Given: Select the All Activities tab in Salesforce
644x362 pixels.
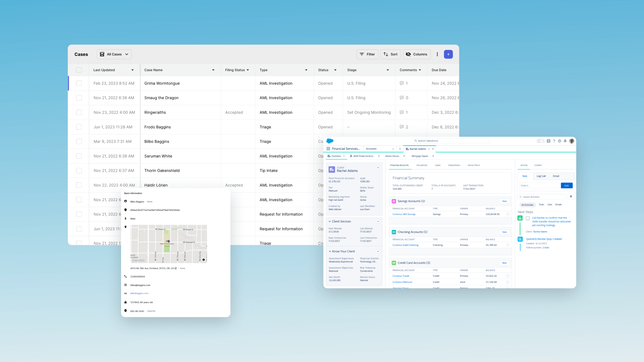Looking at the screenshot, I should tap(527, 205).
